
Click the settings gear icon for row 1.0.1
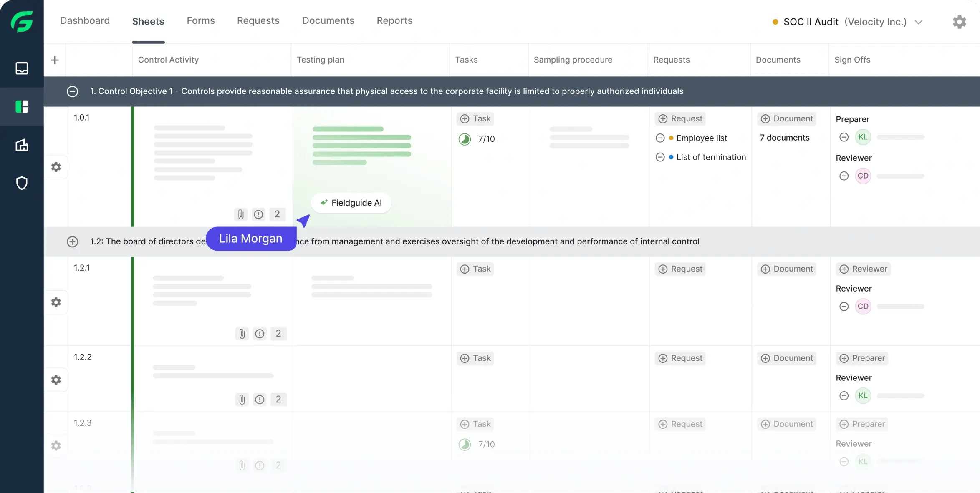[56, 167]
